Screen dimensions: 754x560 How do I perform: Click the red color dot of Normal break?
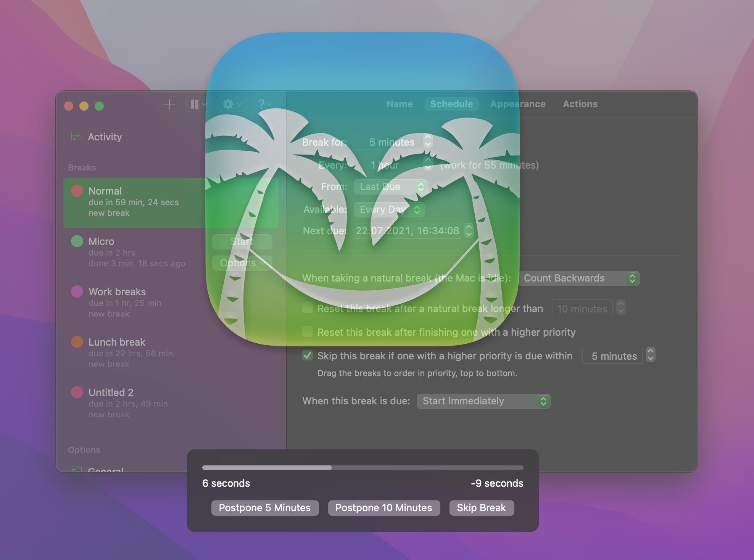point(77,191)
